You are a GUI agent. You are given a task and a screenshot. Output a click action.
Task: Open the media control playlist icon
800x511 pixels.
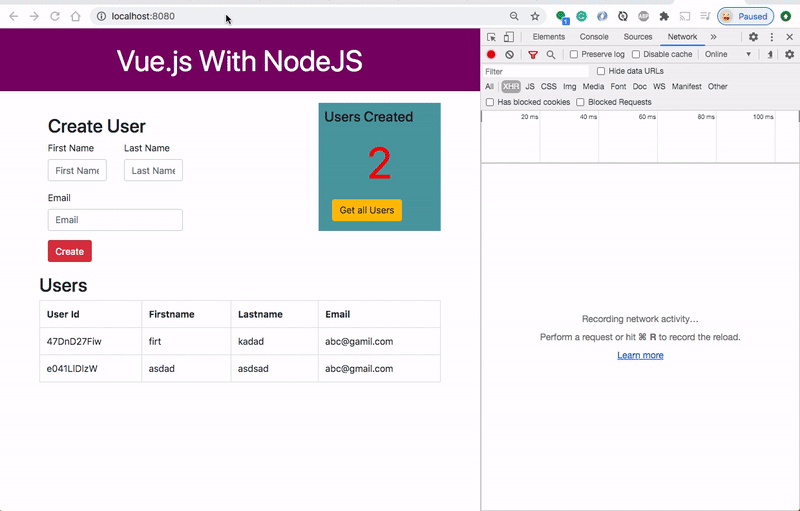tap(705, 16)
